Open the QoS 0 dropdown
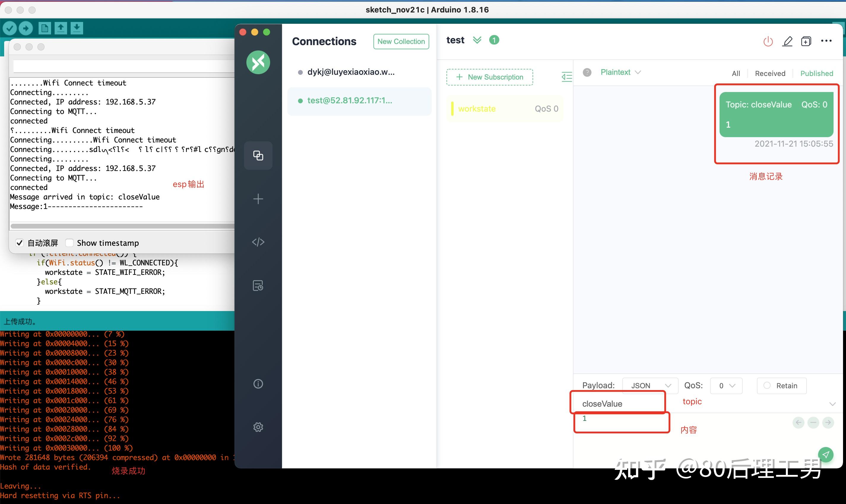Screen dimensions: 846x504 [726, 386]
